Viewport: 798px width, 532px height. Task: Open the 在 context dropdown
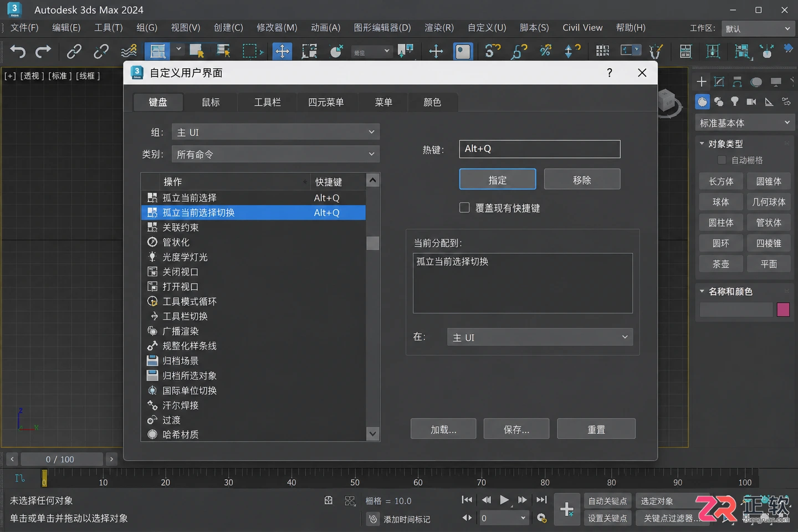coord(540,337)
